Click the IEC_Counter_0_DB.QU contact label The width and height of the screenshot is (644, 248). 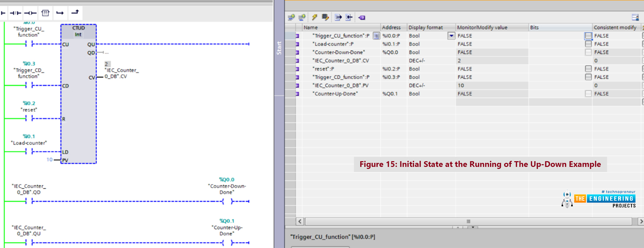click(x=29, y=231)
